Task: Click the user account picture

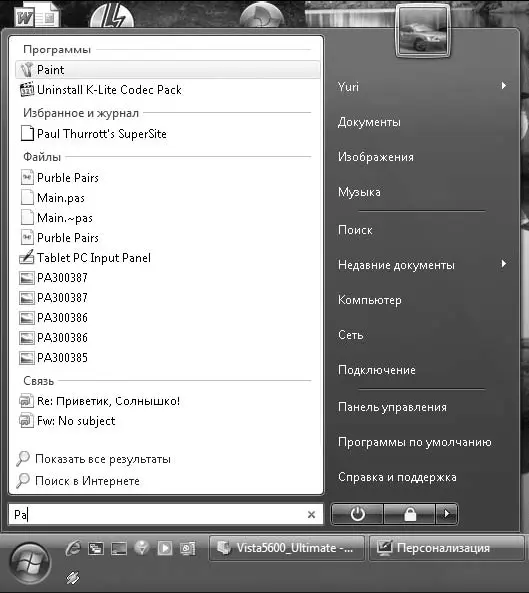Action: click(x=423, y=33)
